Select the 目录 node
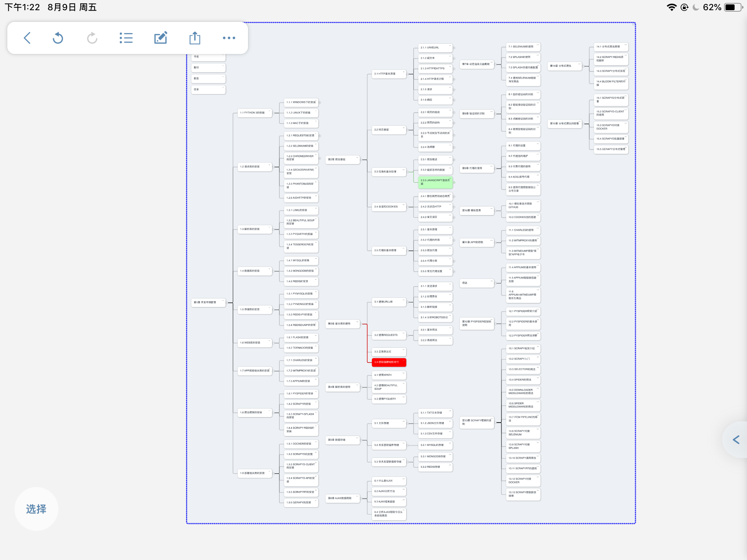Viewport: 747px width, 560px height. coord(208,90)
